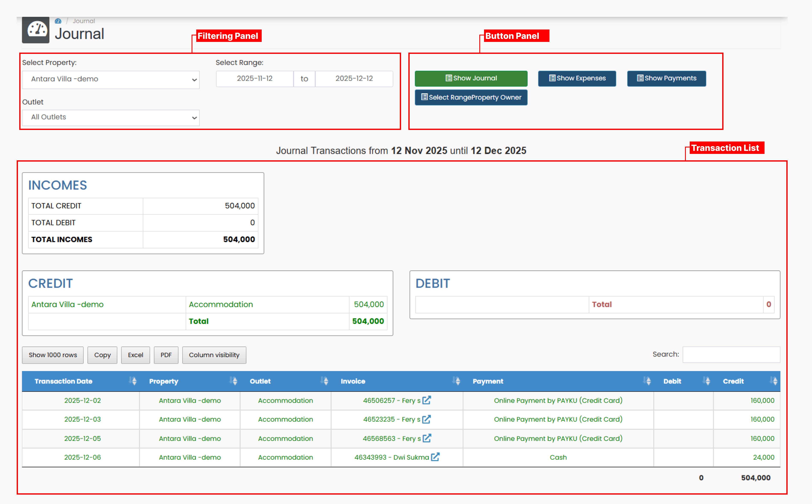Click the Show Expenses button
Screen dimensions: 812x504
[577, 78]
